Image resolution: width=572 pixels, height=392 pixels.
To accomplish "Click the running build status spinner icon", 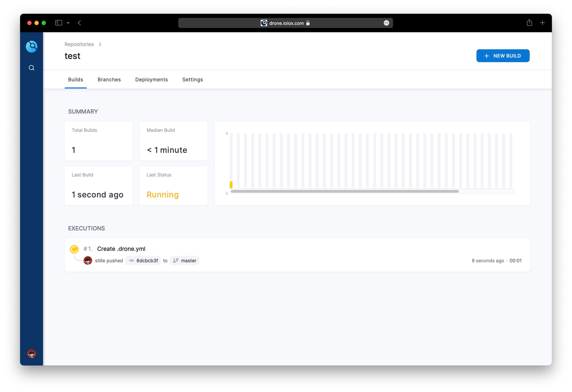I will click(x=74, y=249).
